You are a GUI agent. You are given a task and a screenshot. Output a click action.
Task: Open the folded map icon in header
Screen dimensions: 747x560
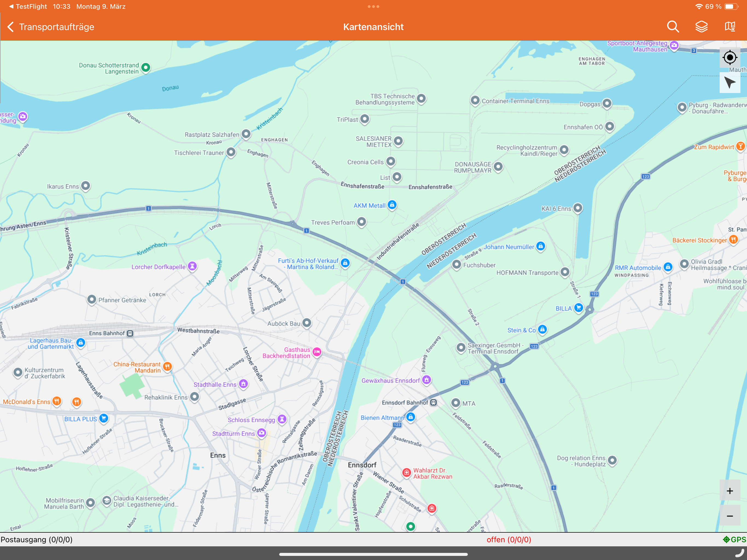[x=730, y=27]
